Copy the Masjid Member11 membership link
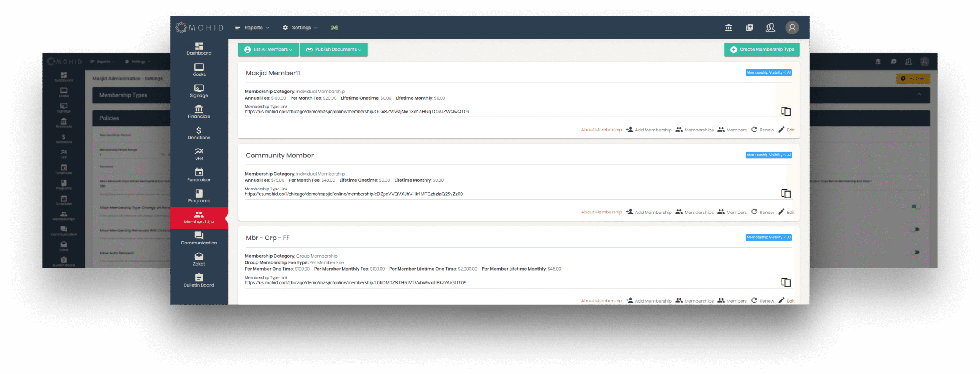Image resolution: width=980 pixels, height=374 pixels. point(786,112)
